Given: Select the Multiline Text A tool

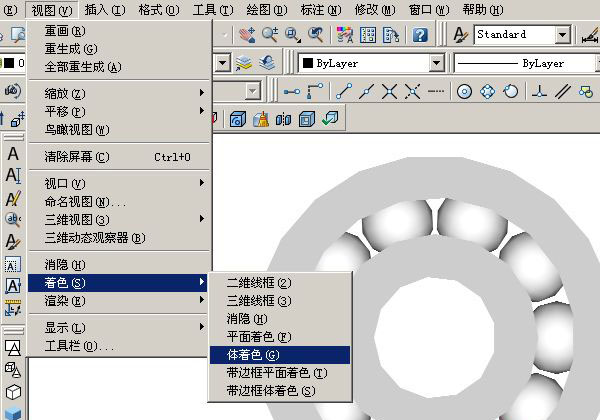Looking at the screenshot, I should [x=13, y=153].
